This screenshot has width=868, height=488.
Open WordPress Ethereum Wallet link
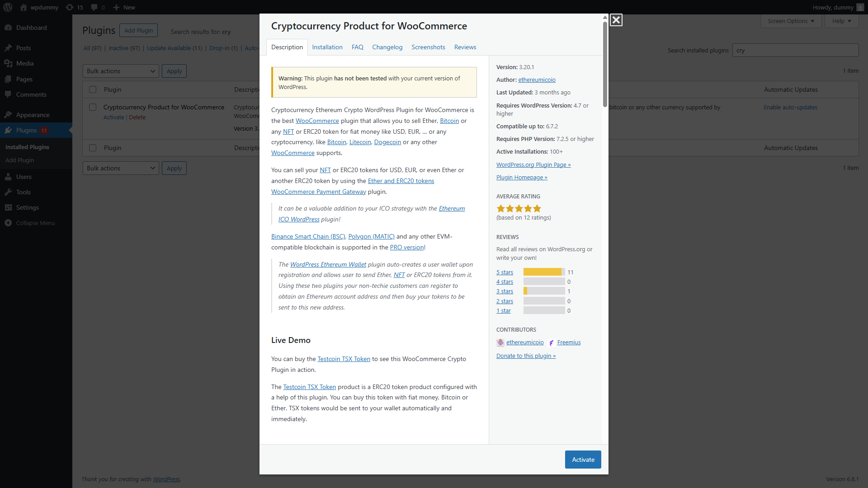(x=328, y=264)
